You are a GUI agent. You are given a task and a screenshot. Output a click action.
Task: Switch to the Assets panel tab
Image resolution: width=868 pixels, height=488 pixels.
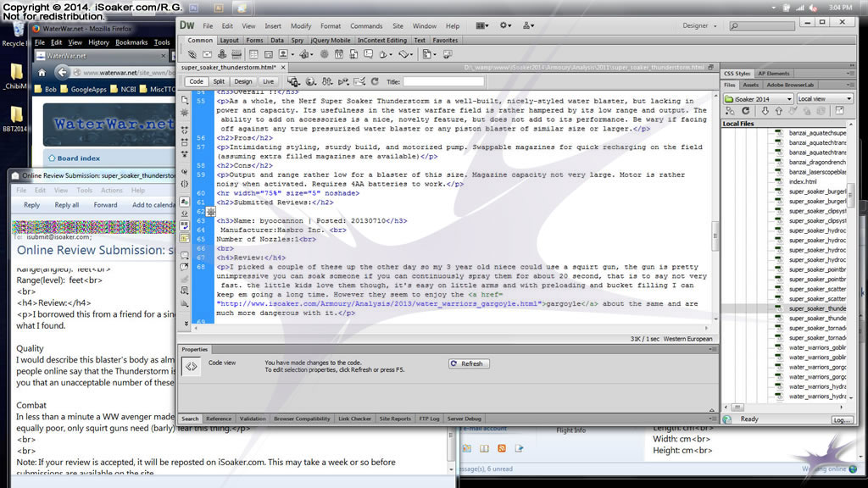click(x=750, y=86)
